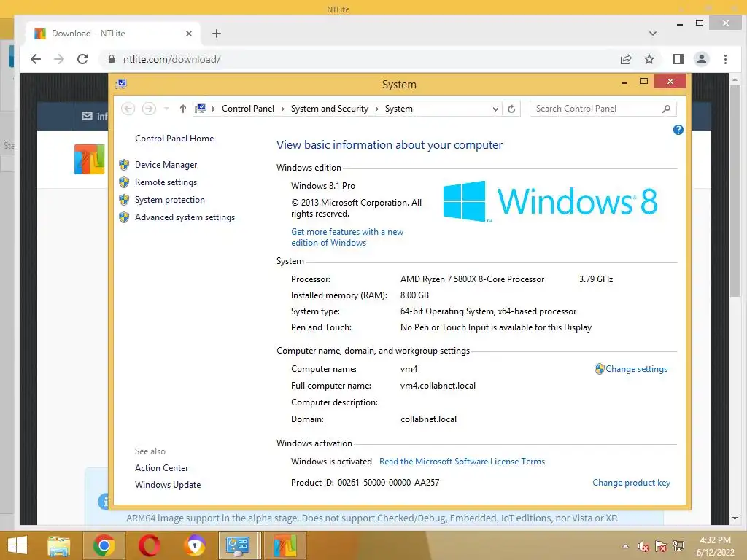The width and height of the screenshot is (747, 560).
Task: Reload the ntlite.com page in Chrome
Action: [82, 59]
